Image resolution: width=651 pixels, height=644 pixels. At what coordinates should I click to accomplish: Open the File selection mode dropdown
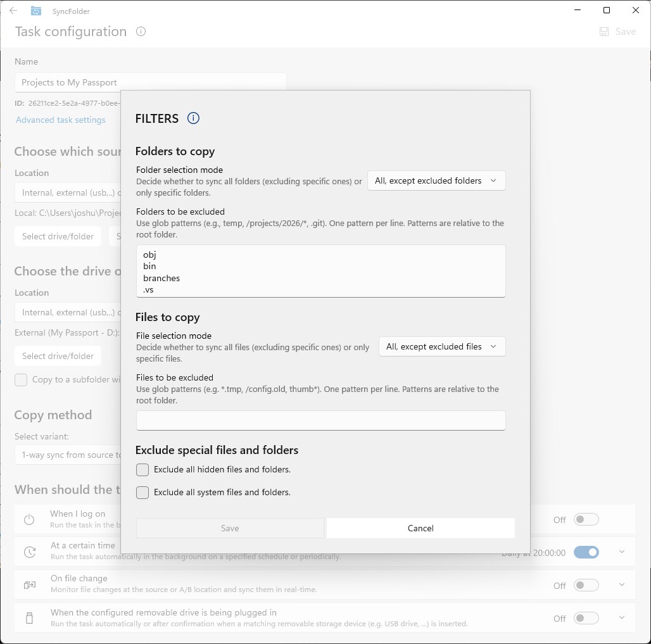[x=442, y=346]
